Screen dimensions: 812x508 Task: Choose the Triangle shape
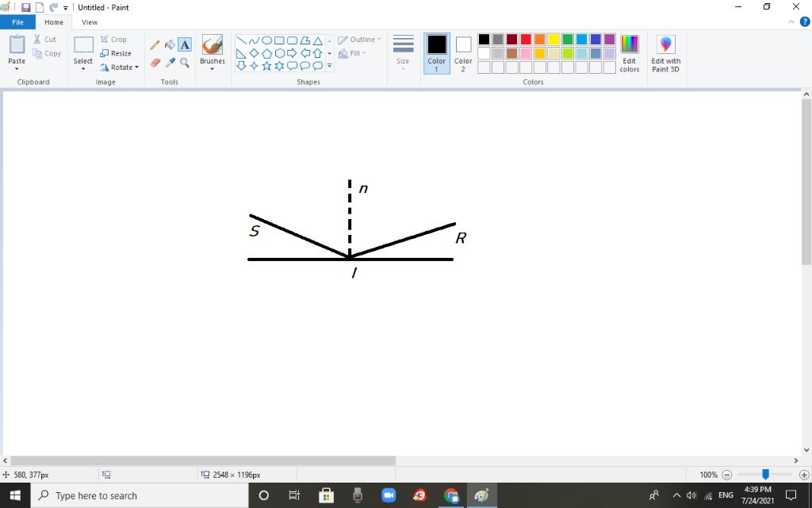pyautogui.click(x=317, y=40)
